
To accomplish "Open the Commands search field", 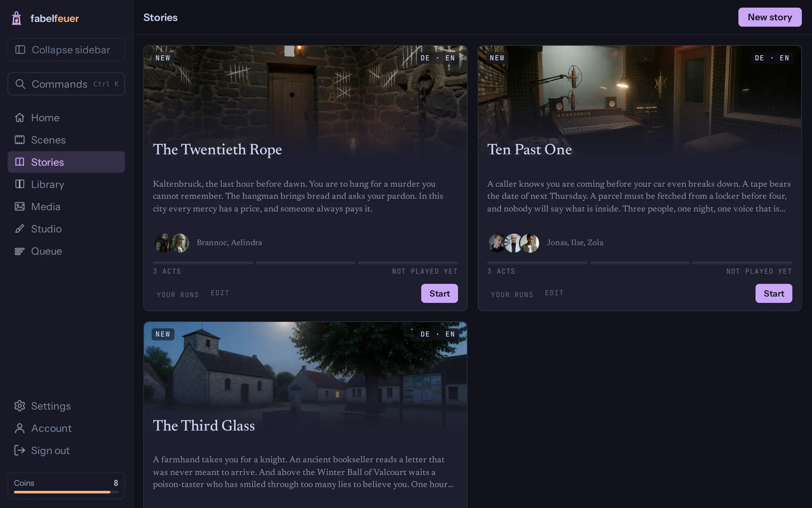I will [66, 84].
